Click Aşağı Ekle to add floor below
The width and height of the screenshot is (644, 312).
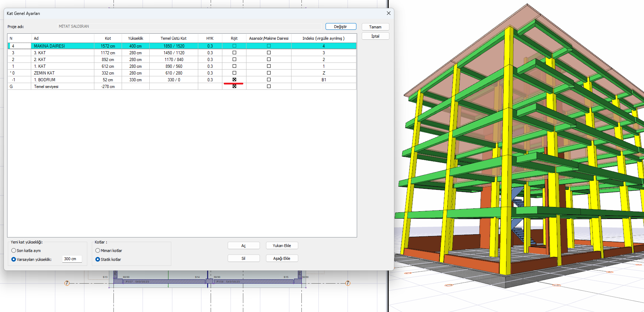[282, 258]
